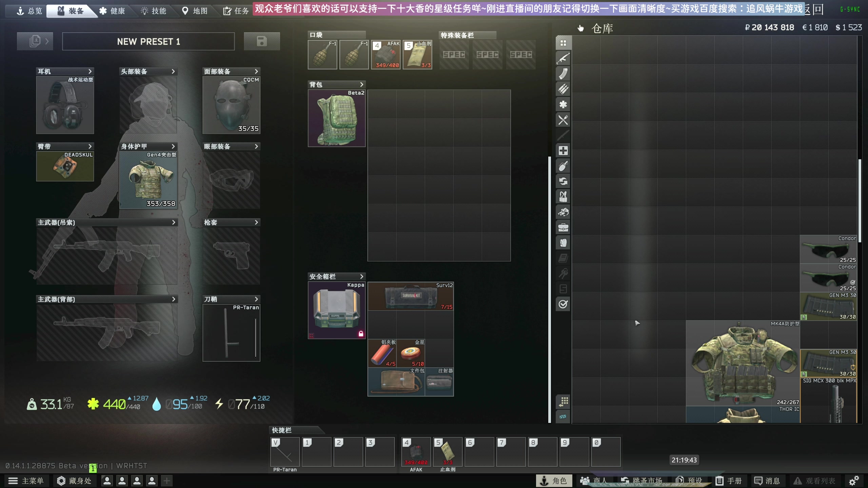Viewport: 868px width, 488px height.
Task: Select 止血剂 hemostatic item in pockets
Action: click(x=417, y=55)
